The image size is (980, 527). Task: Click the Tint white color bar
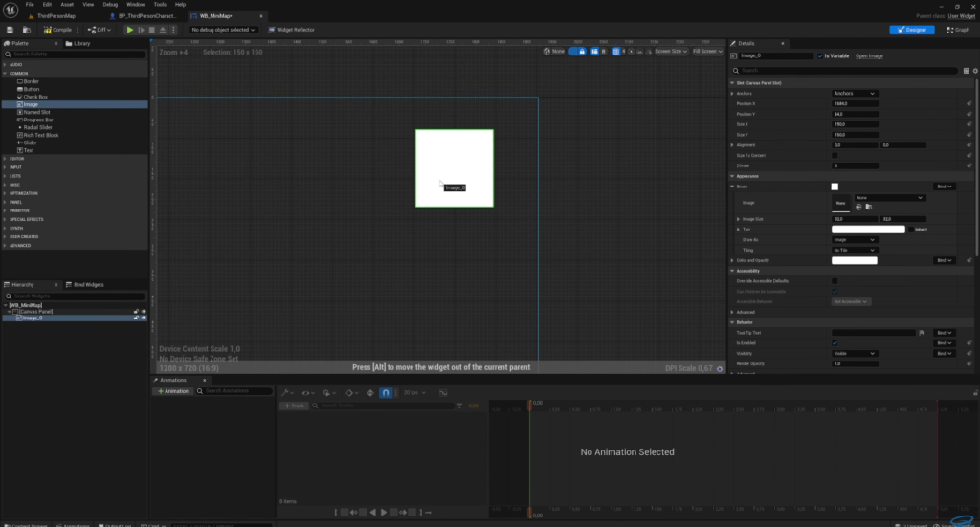(868, 230)
